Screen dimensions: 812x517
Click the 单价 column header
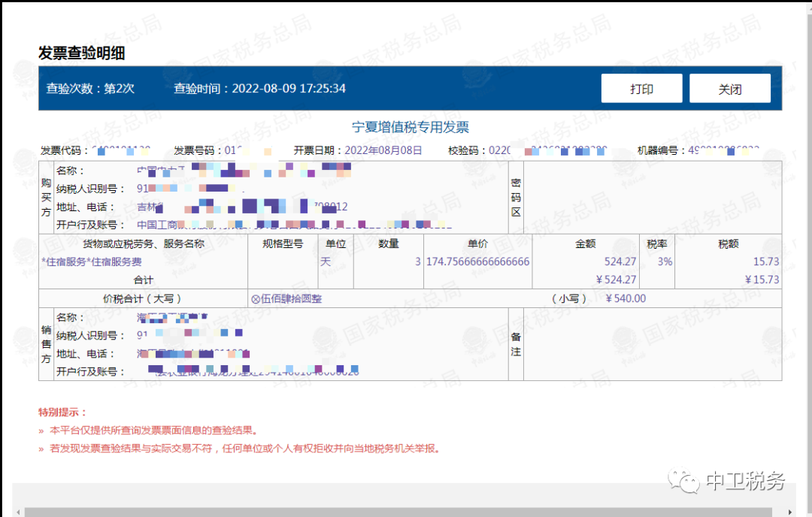click(x=477, y=243)
